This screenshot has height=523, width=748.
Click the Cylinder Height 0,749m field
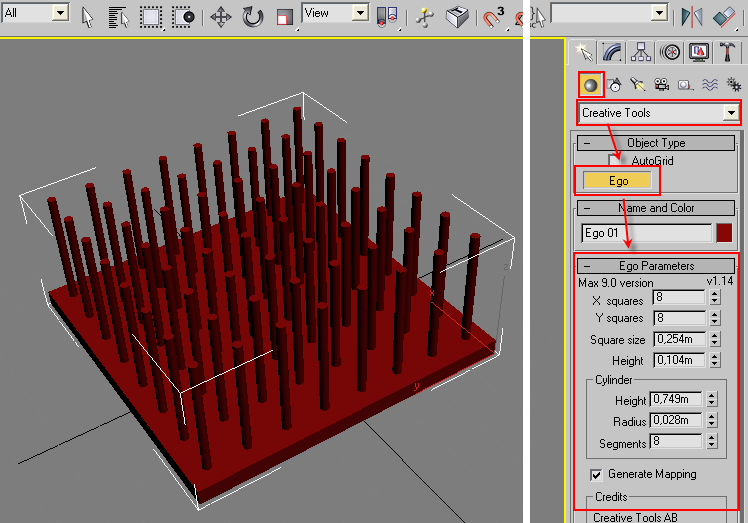tap(675, 399)
